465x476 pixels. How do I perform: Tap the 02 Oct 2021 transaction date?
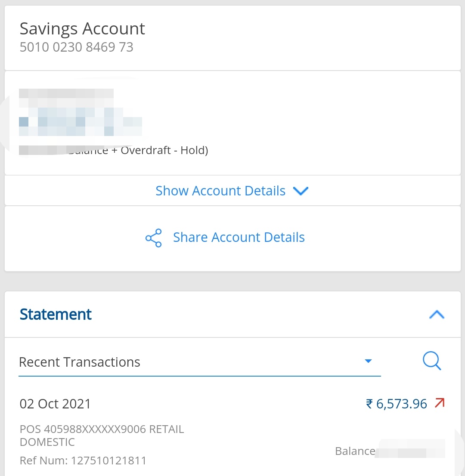(x=56, y=404)
